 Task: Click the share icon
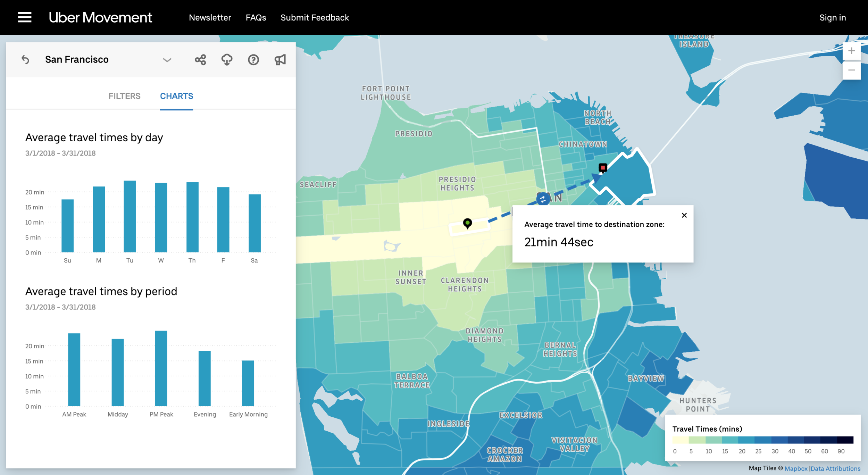[200, 60]
